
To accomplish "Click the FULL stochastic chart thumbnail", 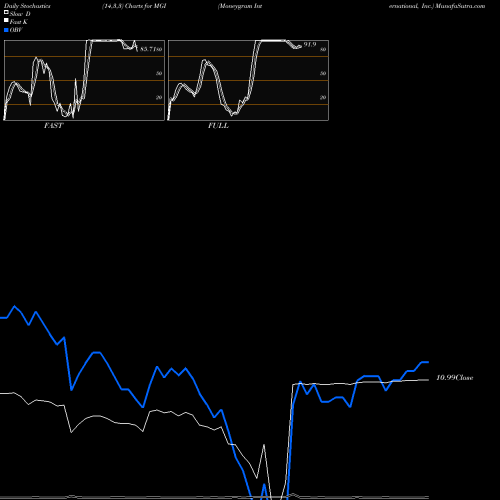I will click(248, 80).
